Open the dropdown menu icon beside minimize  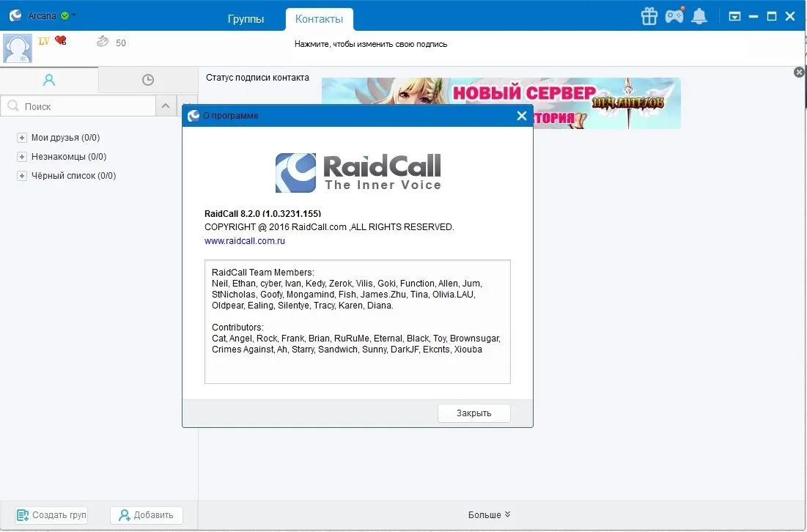pyautogui.click(x=734, y=16)
